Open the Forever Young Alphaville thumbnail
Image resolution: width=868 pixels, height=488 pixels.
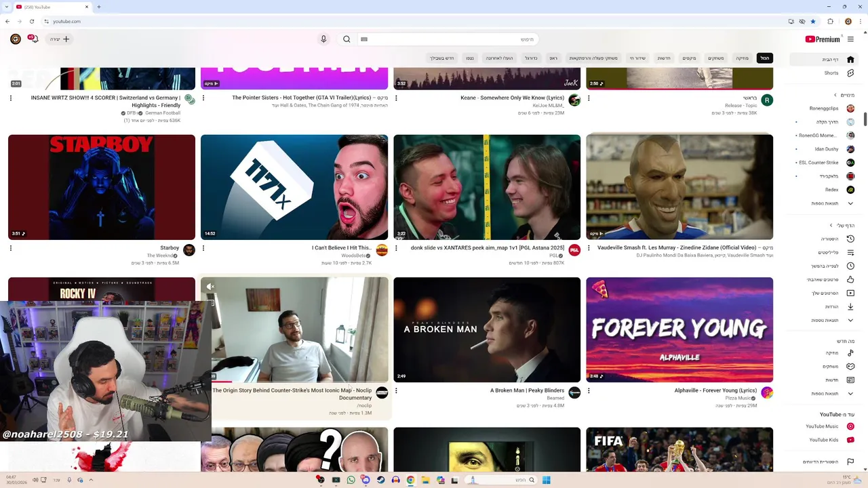(x=679, y=330)
